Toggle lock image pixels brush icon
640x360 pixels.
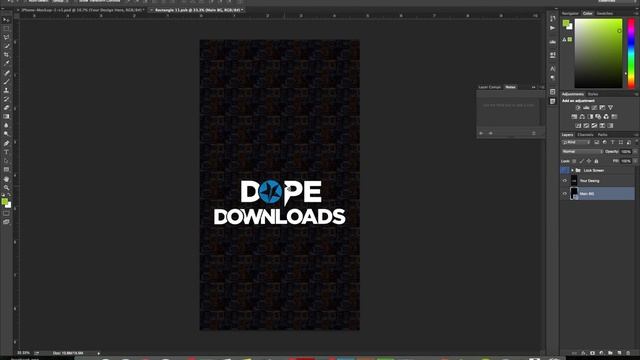[582, 161]
